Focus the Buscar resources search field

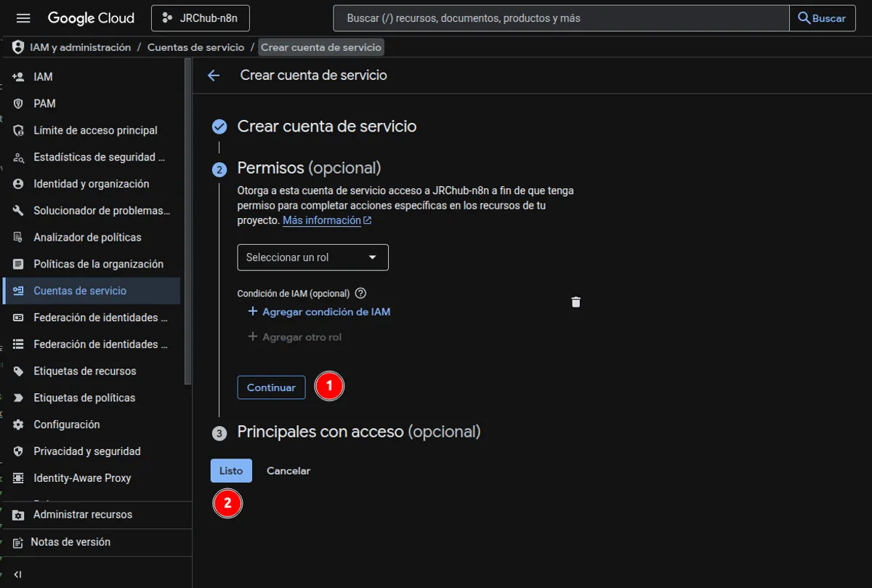(561, 18)
